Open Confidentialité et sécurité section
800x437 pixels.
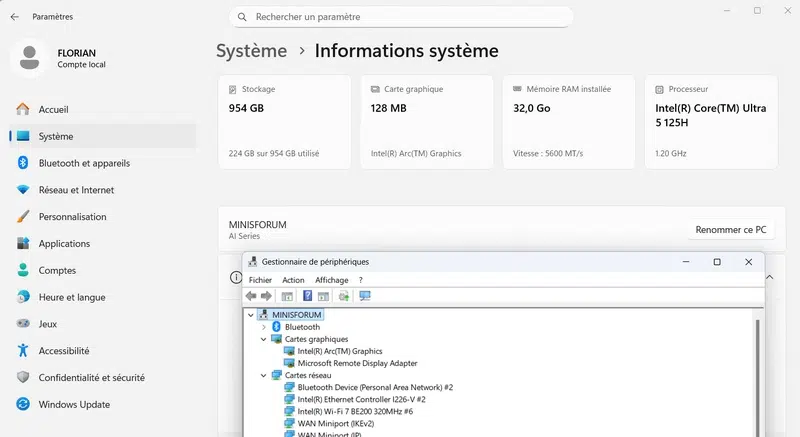pyautogui.click(x=91, y=377)
